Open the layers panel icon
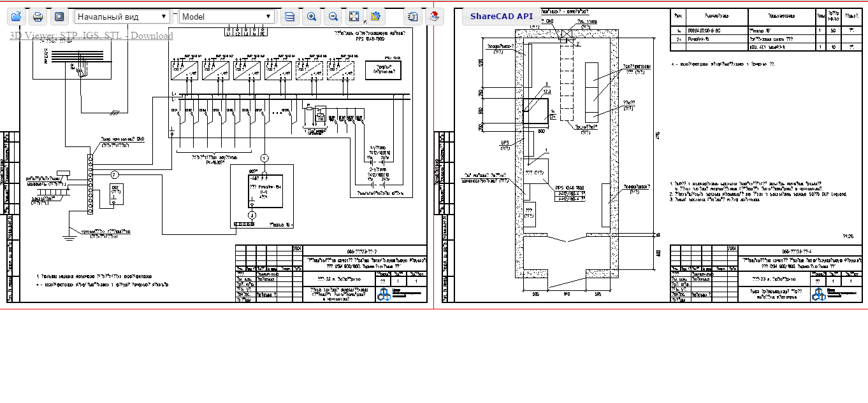Screen dimensions: 868x403 pos(290,17)
